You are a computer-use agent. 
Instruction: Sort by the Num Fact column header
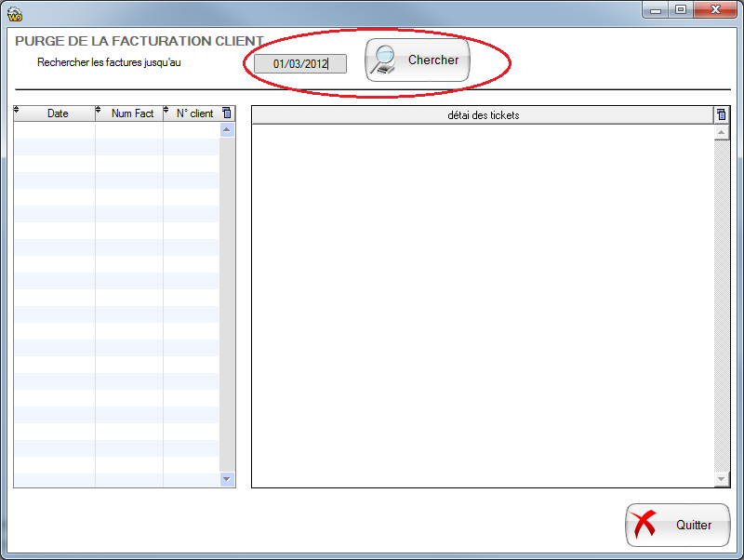pos(132,113)
